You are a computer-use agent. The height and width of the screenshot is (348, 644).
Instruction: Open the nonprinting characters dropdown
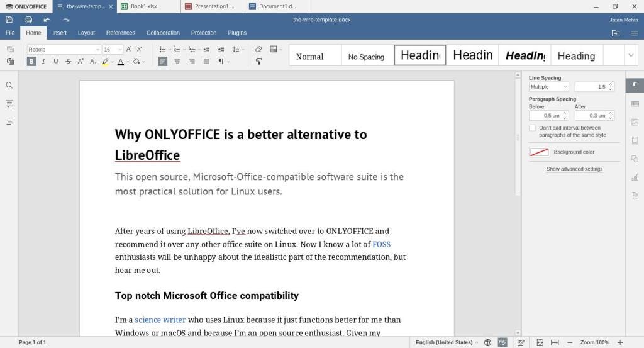[x=228, y=62]
